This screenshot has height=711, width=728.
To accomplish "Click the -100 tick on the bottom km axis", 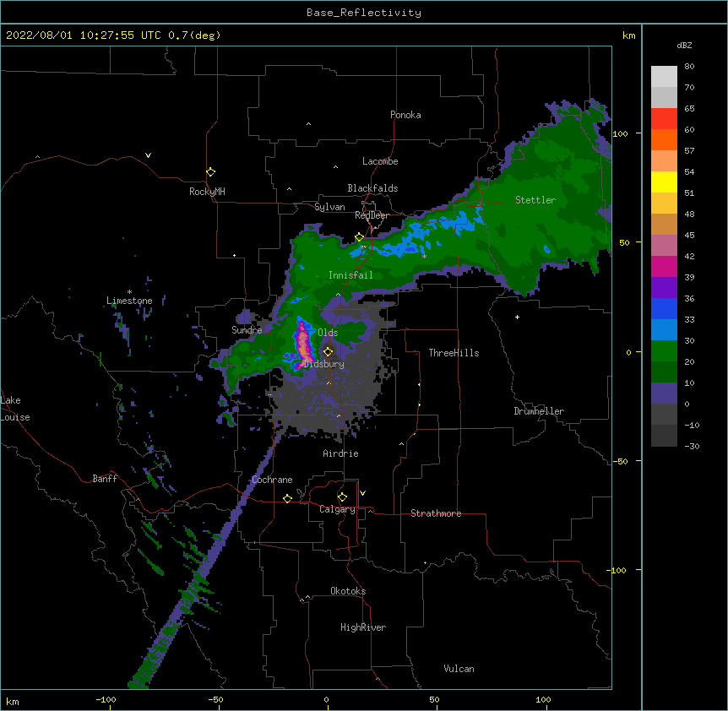I will [106, 700].
